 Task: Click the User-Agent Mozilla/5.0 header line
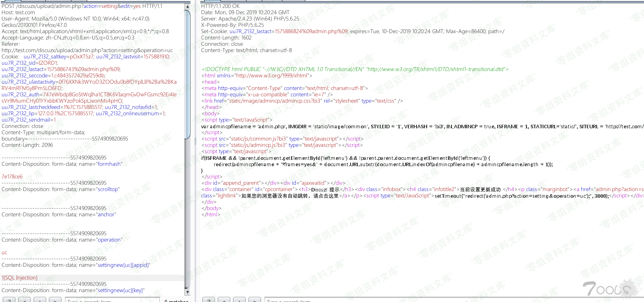pyautogui.click(x=75, y=19)
